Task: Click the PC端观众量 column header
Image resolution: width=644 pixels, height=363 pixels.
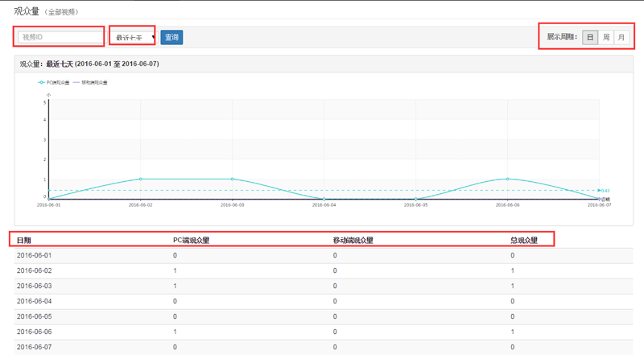Action: 191,240
